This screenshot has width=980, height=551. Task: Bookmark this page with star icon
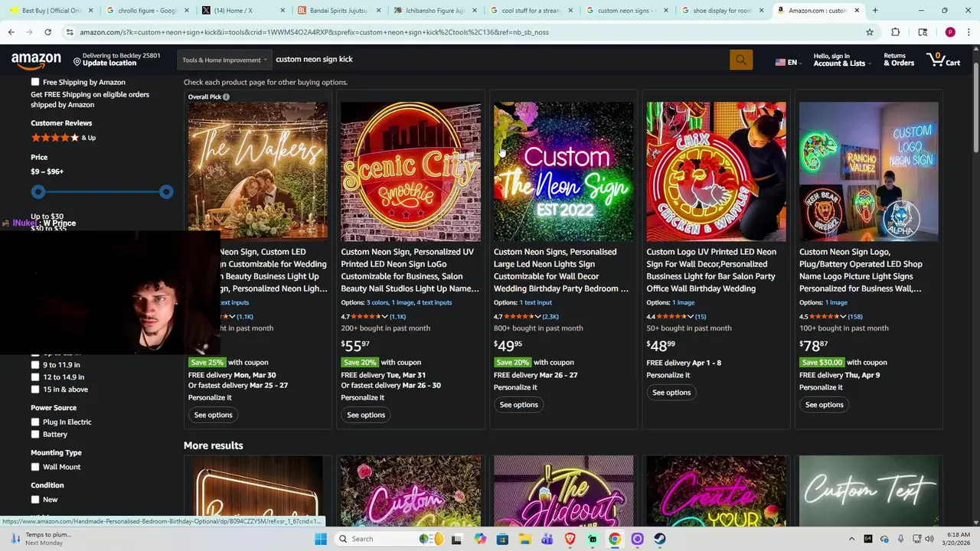click(870, 32)
